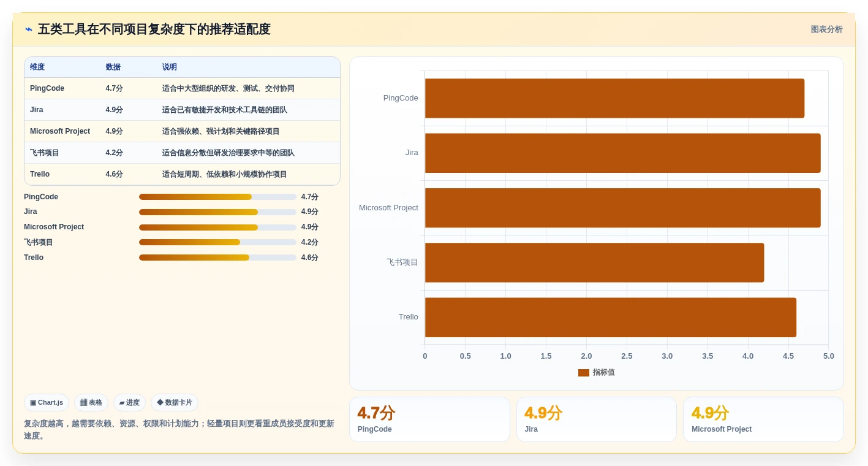Click the Microsoft Project bar in chart
Screen dimensions: 868x466
[622, 208]
